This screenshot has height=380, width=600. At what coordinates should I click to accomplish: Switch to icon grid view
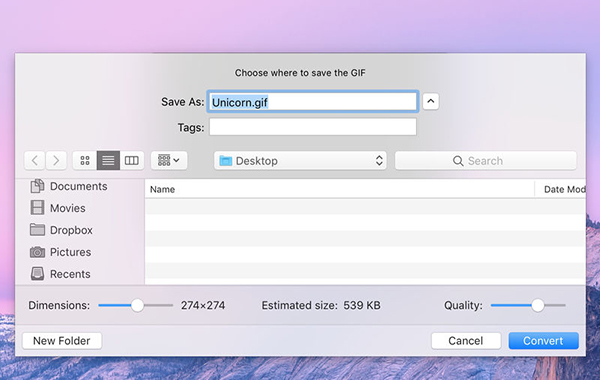point(85,160)
